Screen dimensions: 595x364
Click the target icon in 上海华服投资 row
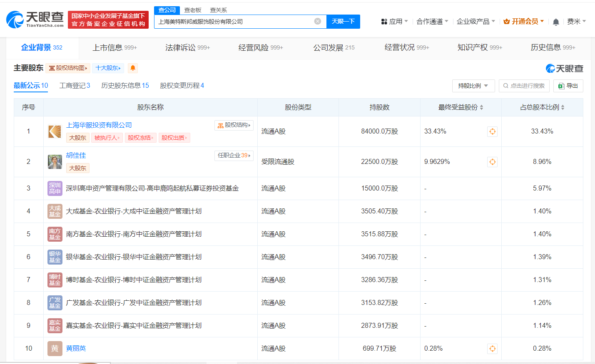coord(492,131)
